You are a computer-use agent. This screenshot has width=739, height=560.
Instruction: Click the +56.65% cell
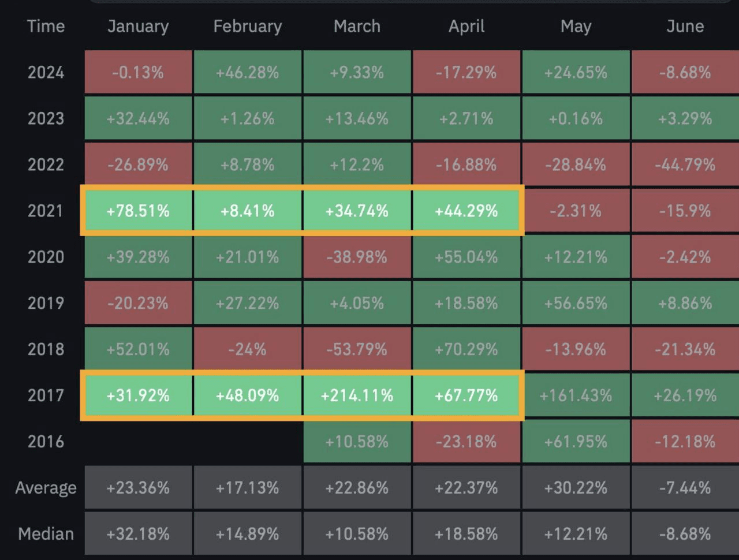pos(576,303)
